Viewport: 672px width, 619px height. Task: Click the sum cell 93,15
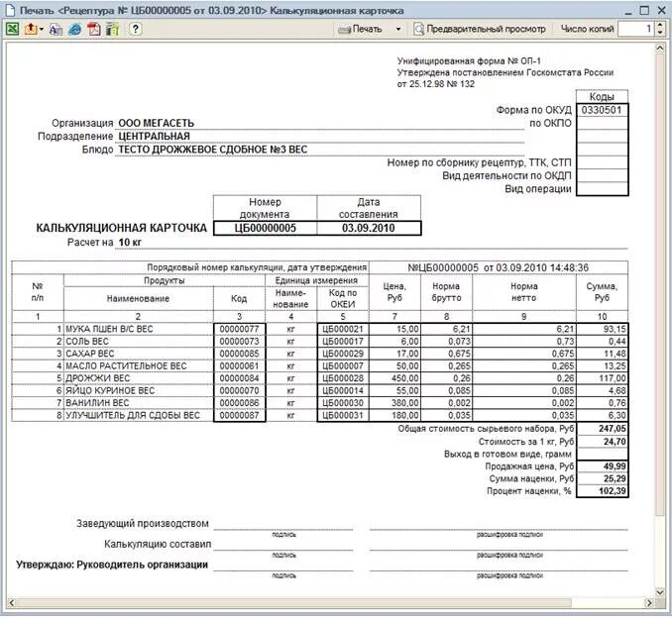pyautogui.click(x=603, y=329)
